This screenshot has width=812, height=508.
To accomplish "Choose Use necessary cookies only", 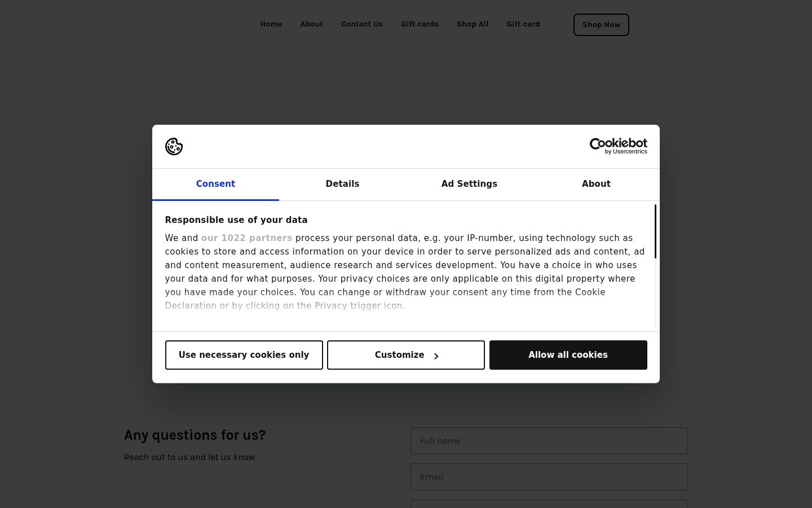I will coord(244,355).
